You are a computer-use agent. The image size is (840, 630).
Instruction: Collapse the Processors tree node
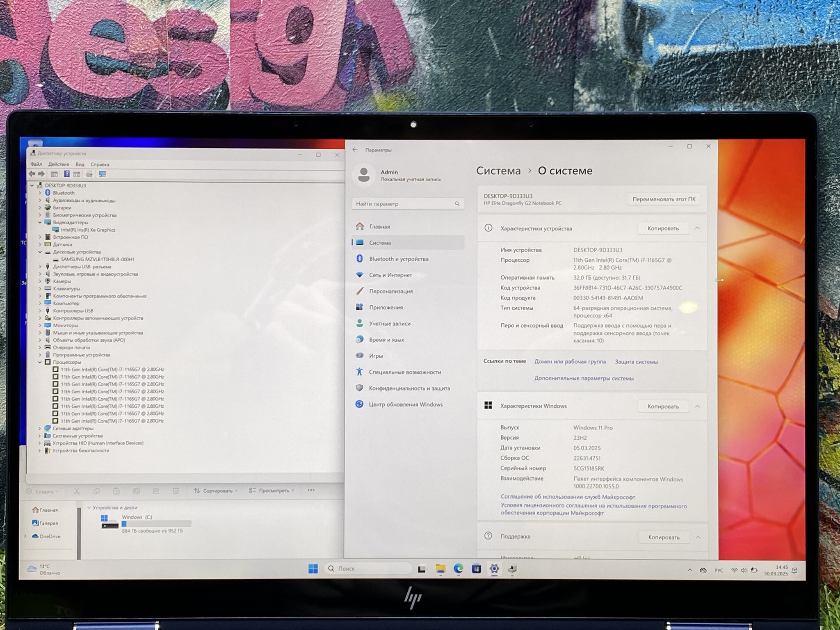click(40, 362)
